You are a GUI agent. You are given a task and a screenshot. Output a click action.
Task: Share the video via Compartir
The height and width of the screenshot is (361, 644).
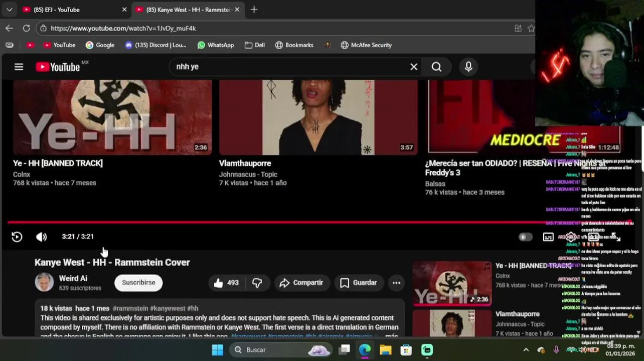pyautogui.click(x=301, y=283)
